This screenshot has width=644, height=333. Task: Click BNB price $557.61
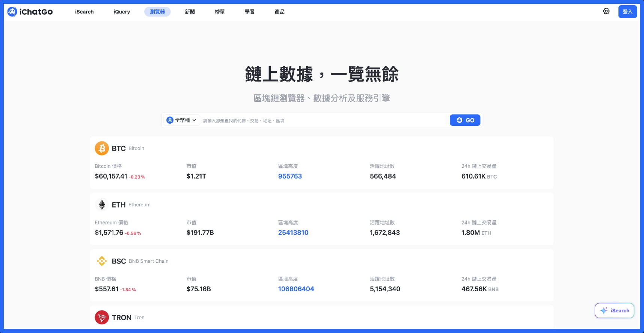[107, 289]
